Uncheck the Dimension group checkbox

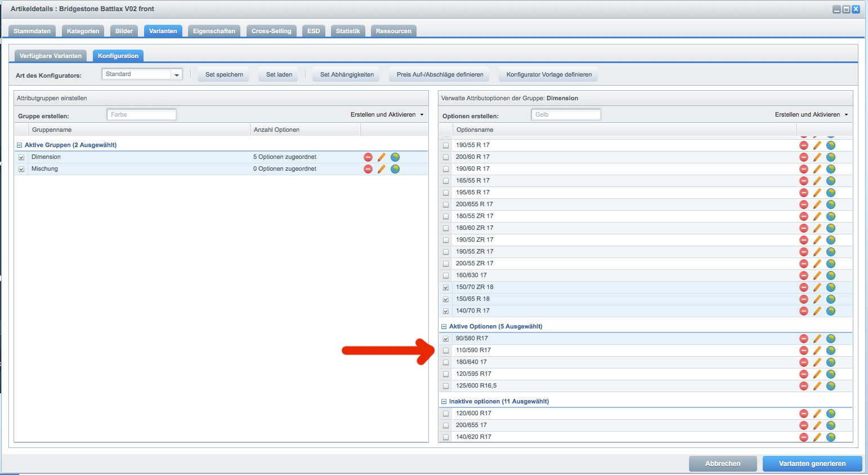[21, 157]
